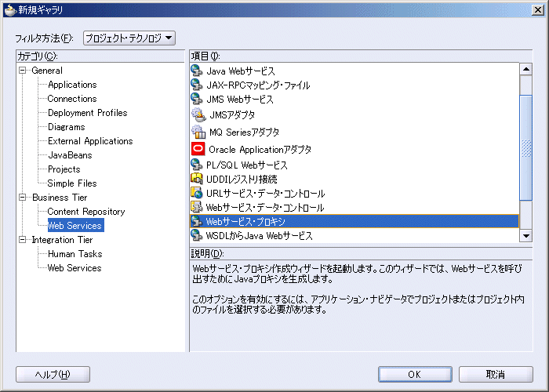Screen dimensions: 549x392
Task: Select URLサービス・データ・コントロール item text
Action: click(266, 193)
